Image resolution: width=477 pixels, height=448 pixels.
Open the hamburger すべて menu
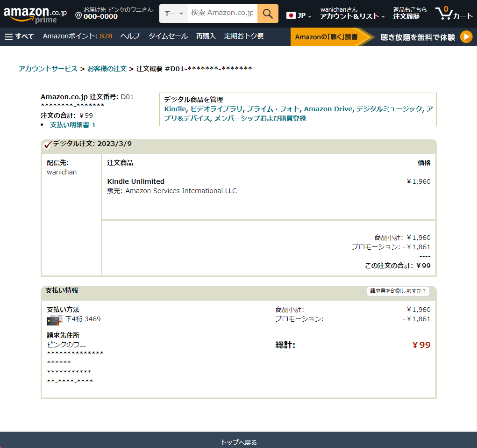19,36
